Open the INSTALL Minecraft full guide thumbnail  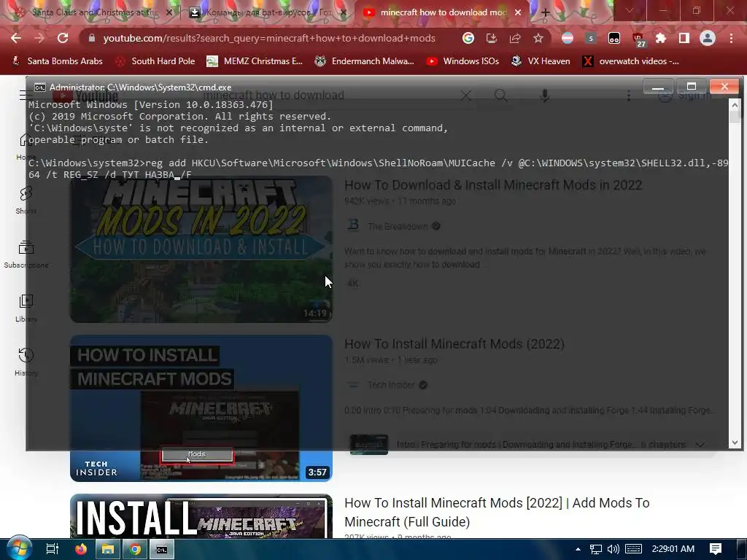(201, 516)
